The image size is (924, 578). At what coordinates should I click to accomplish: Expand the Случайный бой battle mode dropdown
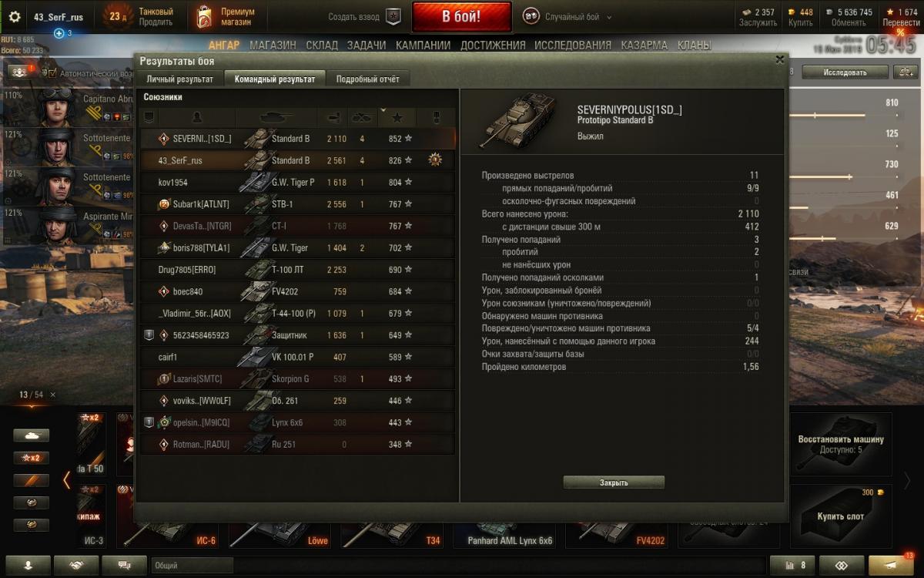609,17
